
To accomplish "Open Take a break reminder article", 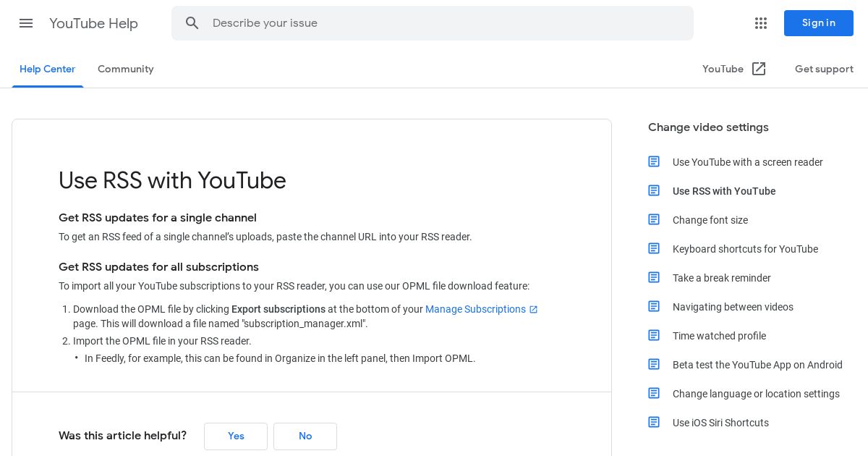I will pos(722,278).
